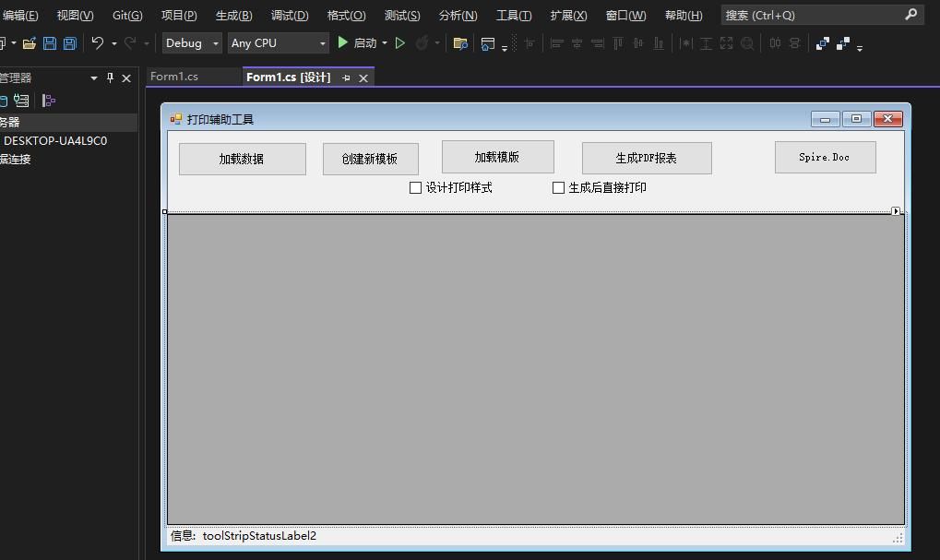Viewport: 940px width, 560px height.
Task: Click the Spire.Doc button
Action: tap(824, 156)
